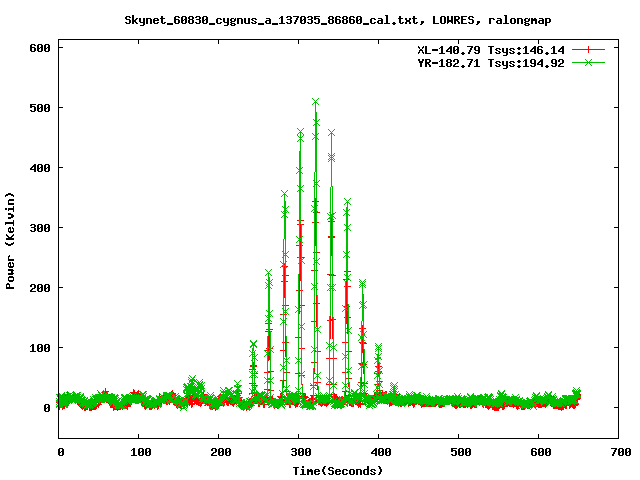Click the y-axis tick label 400

(40, 168)
